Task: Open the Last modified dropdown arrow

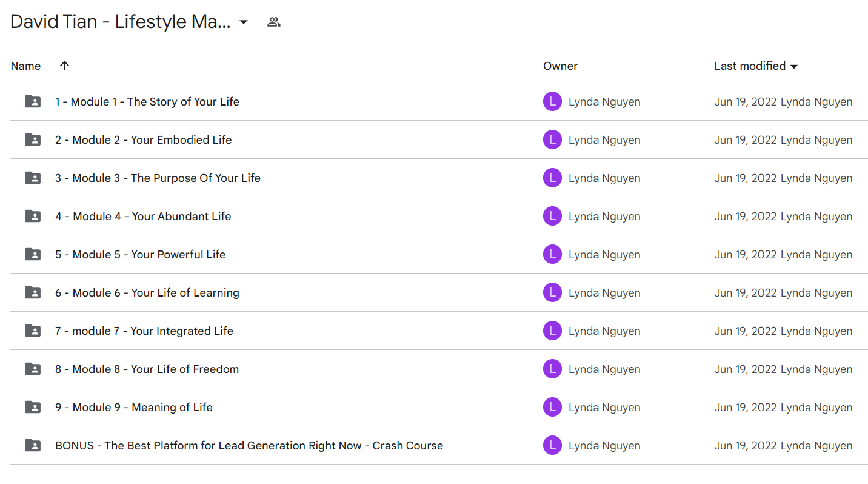Action: click(794, 67)
